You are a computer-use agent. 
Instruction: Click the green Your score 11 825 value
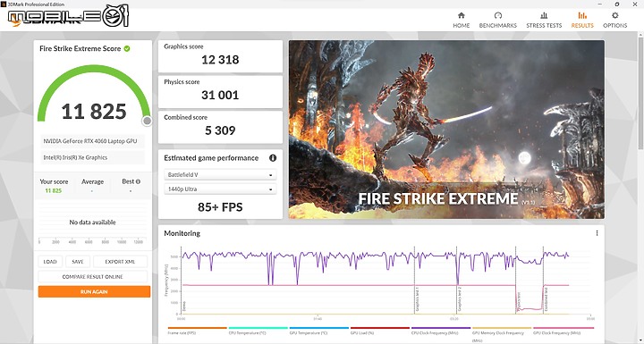(54, 191)
